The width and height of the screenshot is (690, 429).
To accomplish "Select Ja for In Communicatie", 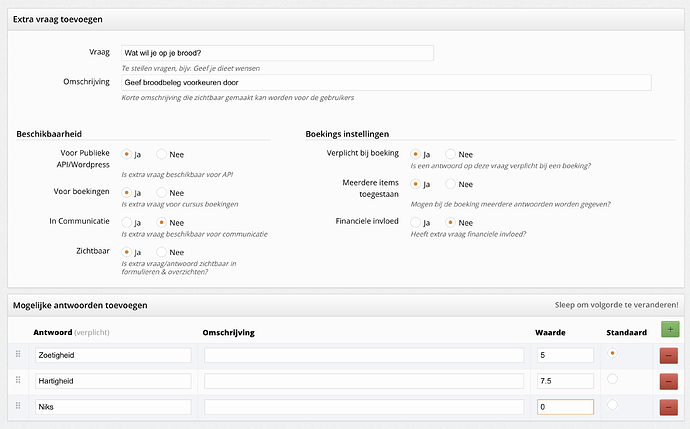I will (x=126, y=222).
